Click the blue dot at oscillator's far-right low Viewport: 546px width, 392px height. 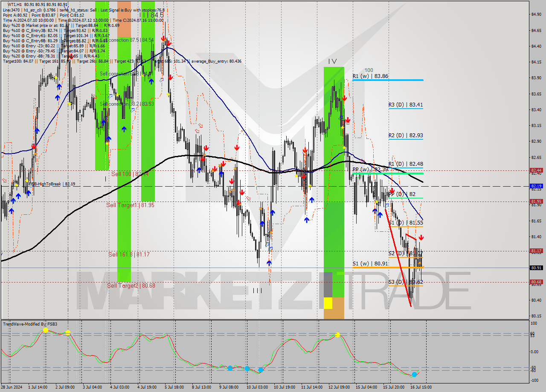click(x=414, y=375)
